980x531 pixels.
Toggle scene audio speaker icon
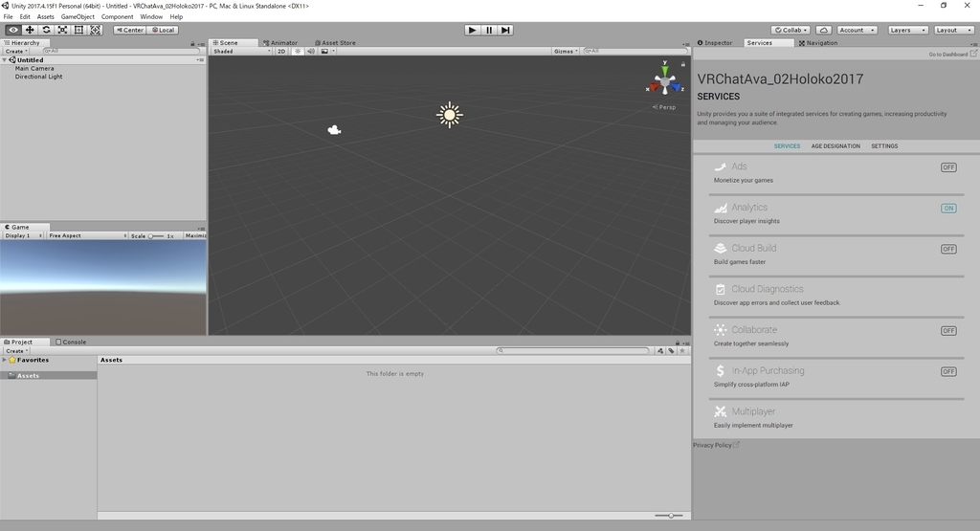tap(311, 52)
